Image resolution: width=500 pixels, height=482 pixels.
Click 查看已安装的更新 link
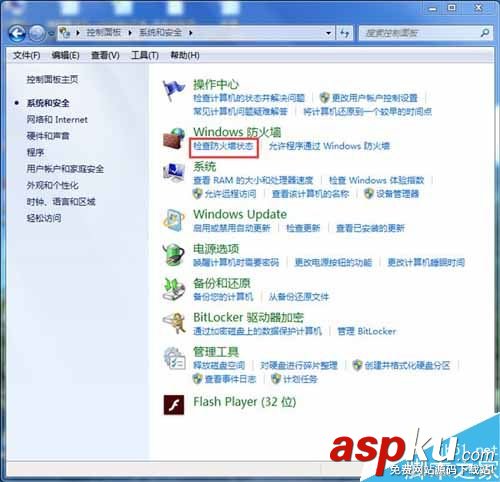[370, 228]
